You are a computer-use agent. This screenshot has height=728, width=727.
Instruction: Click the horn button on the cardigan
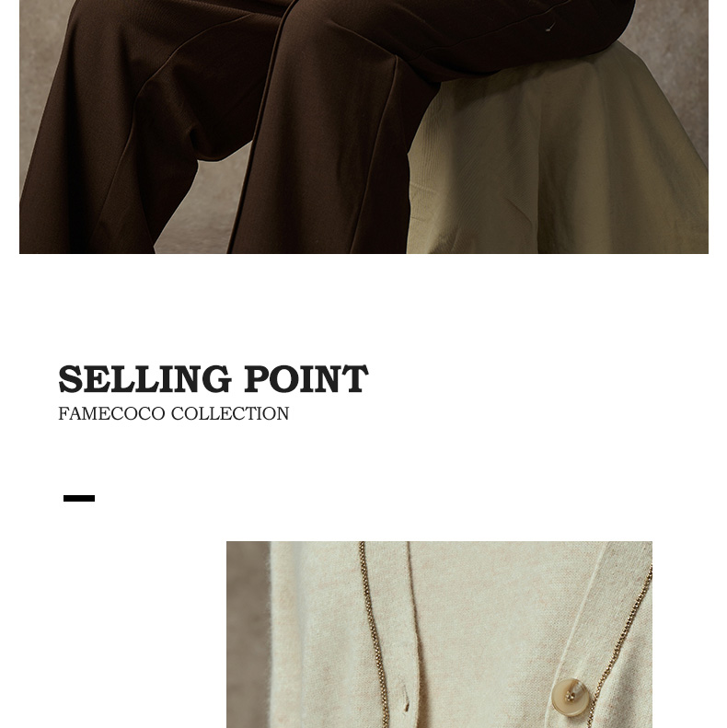pyautogui.click(x=571, y=697)
